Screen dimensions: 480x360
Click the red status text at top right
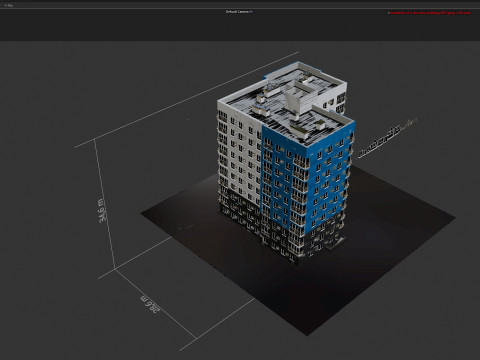click(429, 13)
